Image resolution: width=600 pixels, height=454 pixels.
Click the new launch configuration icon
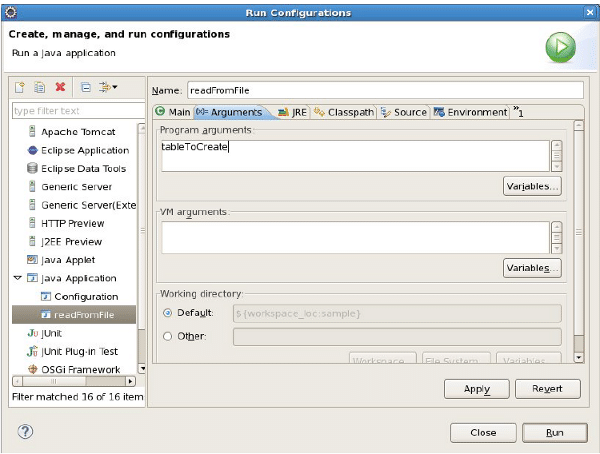pyautogui.click(x=20, y=88)
